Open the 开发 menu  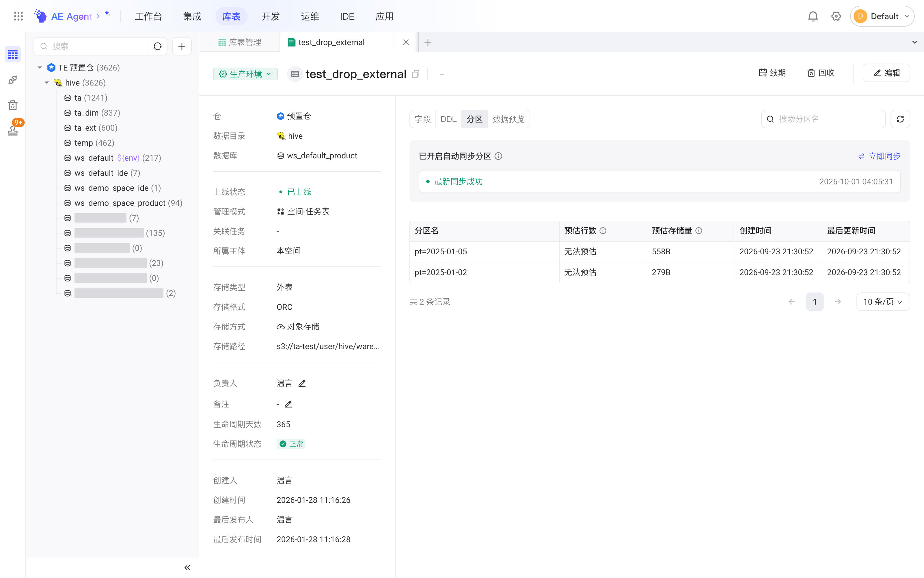(x=271, y=16)
